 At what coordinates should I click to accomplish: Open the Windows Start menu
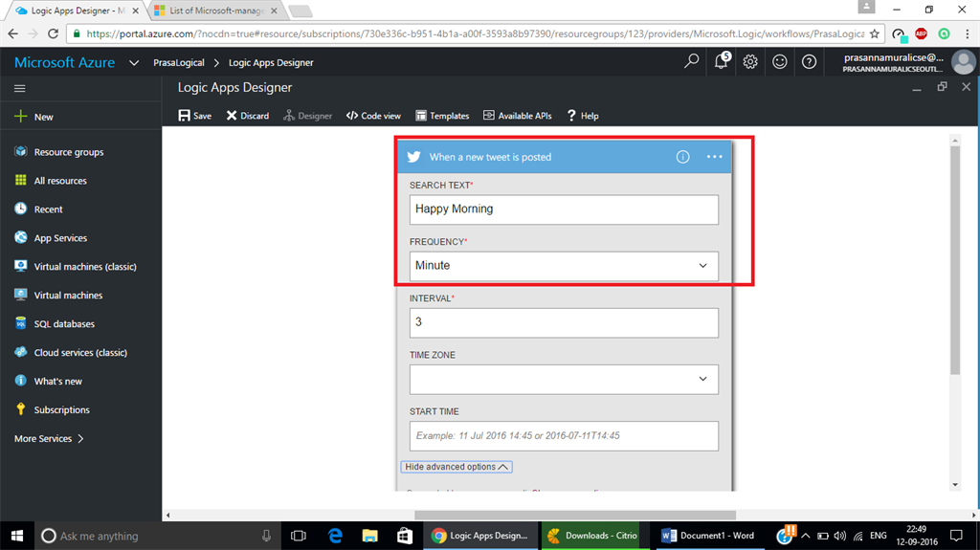pos(17,536)
